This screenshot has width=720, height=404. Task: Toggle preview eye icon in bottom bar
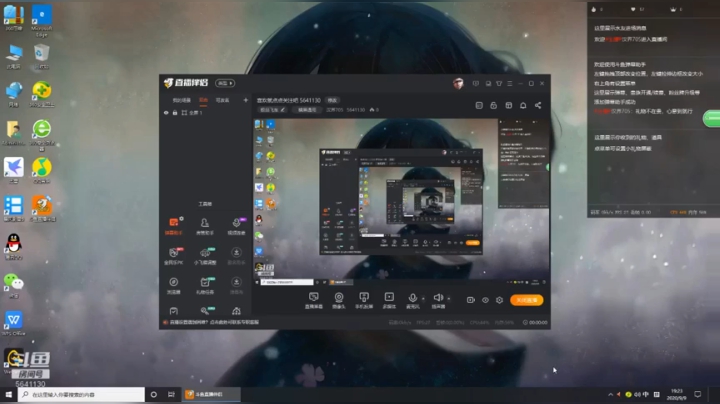(x=485, y=300)
